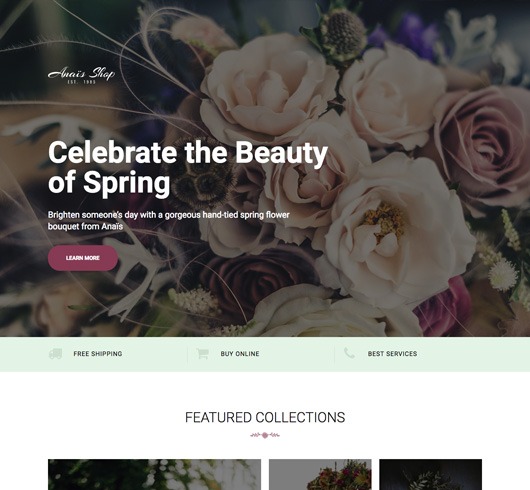Open the dark collection thumbnail on the right
The width and height of the screenshot is (530, 490).
pos(430,474)
